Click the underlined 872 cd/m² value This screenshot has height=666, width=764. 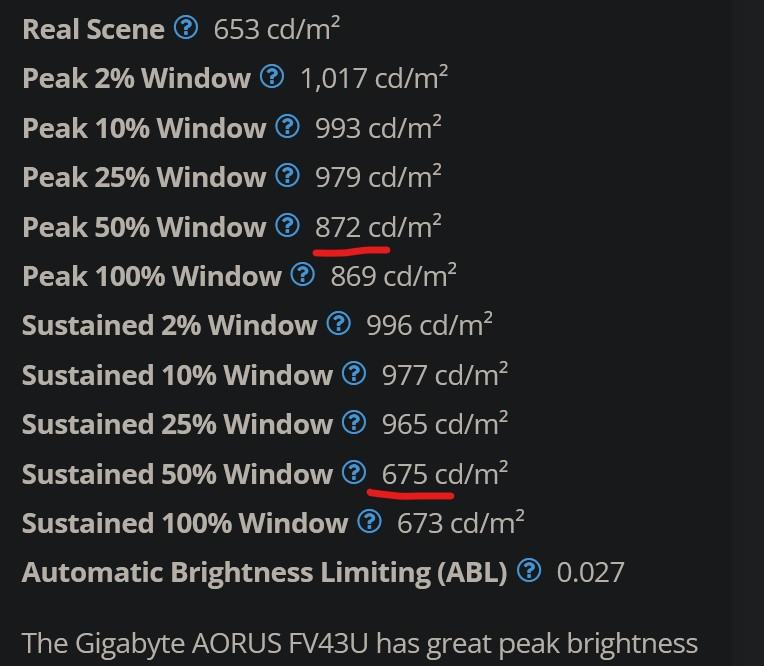(378, 227)
